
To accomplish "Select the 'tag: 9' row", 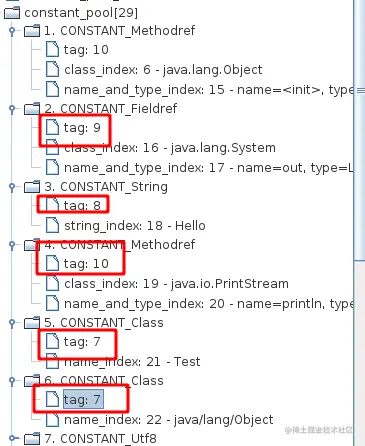I will [82, 128].
